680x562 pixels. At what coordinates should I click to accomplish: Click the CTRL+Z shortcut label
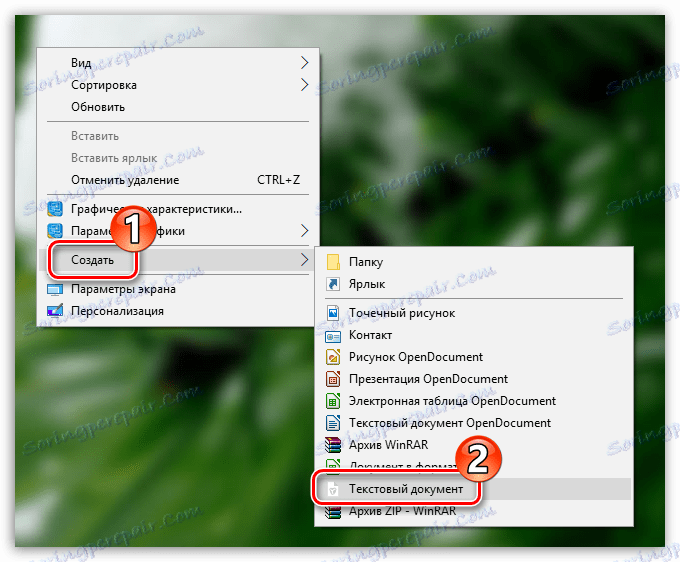[x=278, y=180]
